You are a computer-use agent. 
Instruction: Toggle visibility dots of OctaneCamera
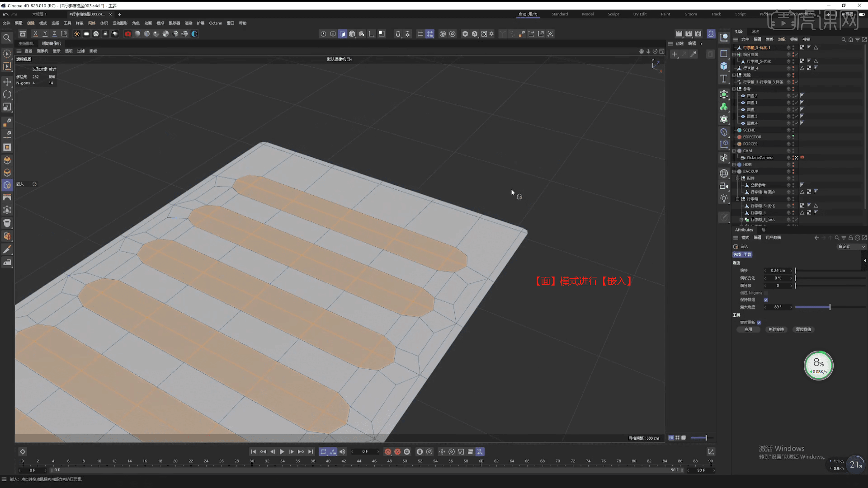[x=793, y=158]
